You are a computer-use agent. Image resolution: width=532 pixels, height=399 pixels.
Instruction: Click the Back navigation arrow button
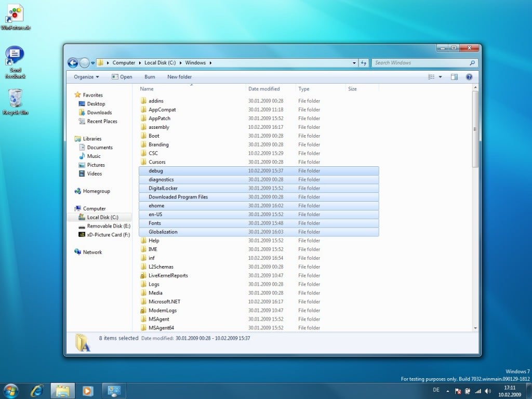point(73,63)
